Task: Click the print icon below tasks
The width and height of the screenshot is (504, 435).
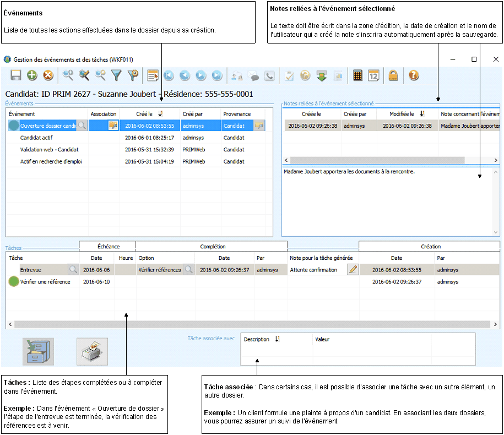Action: (x=92, y=352)
